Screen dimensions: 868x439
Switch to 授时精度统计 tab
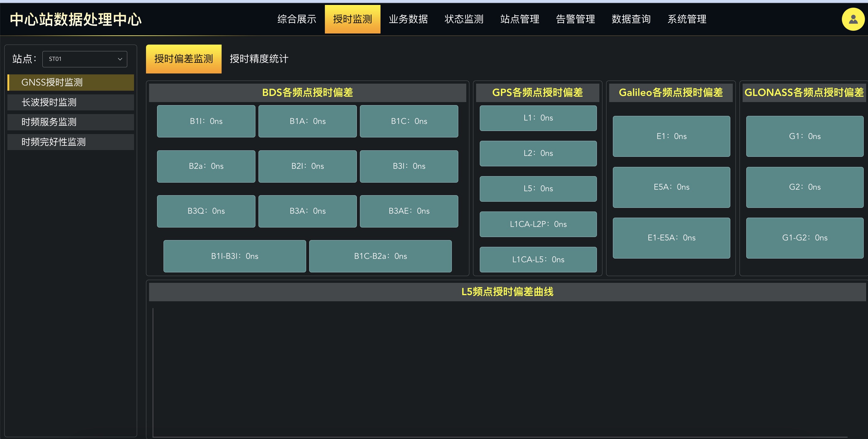coord(259,59)
